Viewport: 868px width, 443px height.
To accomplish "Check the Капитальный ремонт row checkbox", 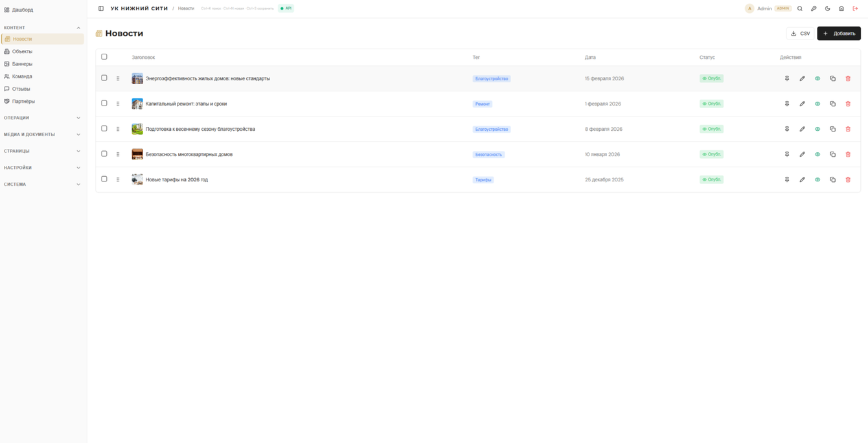I will tap(104, 103).
